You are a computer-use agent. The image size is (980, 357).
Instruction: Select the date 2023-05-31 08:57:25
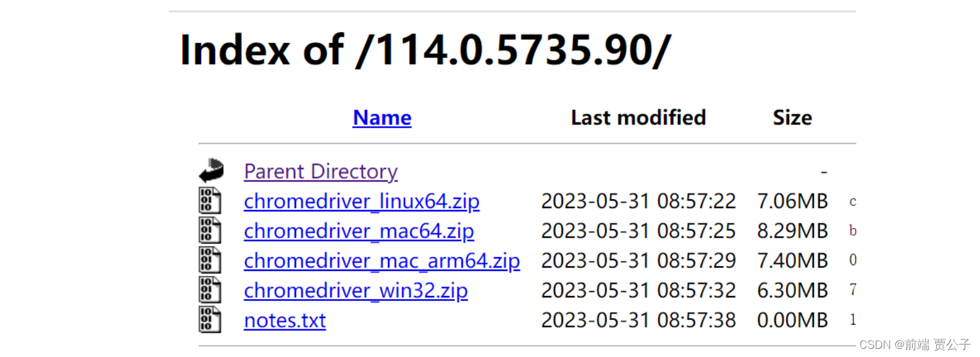pos(638,231)
